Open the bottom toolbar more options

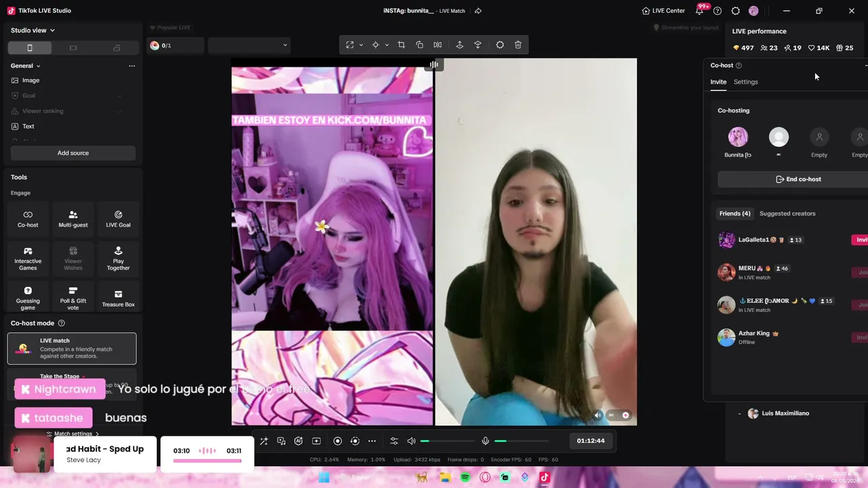pos(372,441)
